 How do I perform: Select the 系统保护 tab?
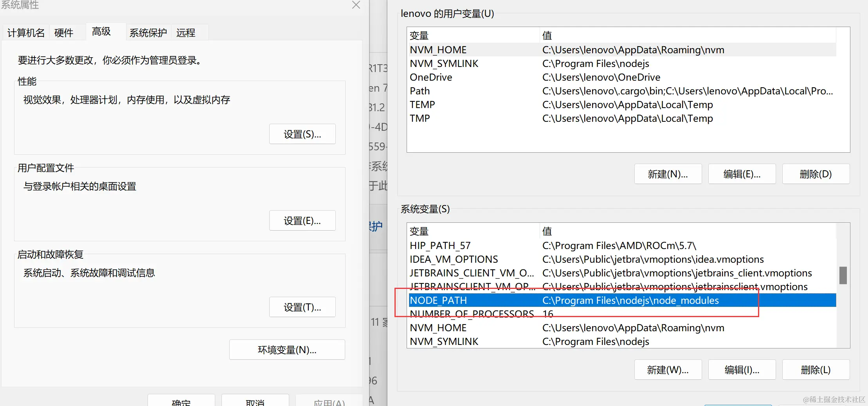tap(148, 32)
